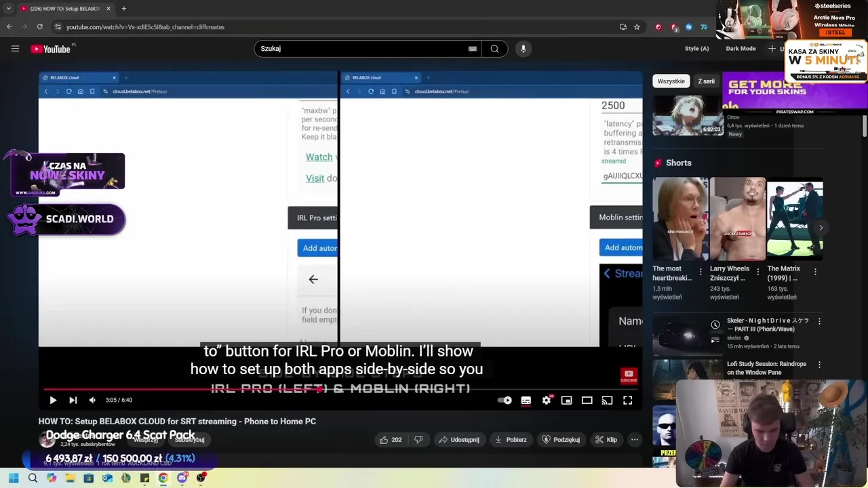The image size is (868, 488).
Task: Open options for The Matrix short
Action: click(x=815, y=272)
